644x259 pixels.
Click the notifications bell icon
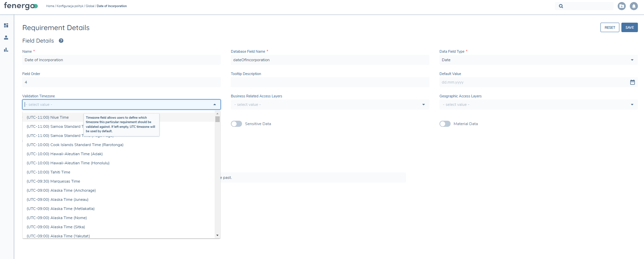(x=634, y=6)
